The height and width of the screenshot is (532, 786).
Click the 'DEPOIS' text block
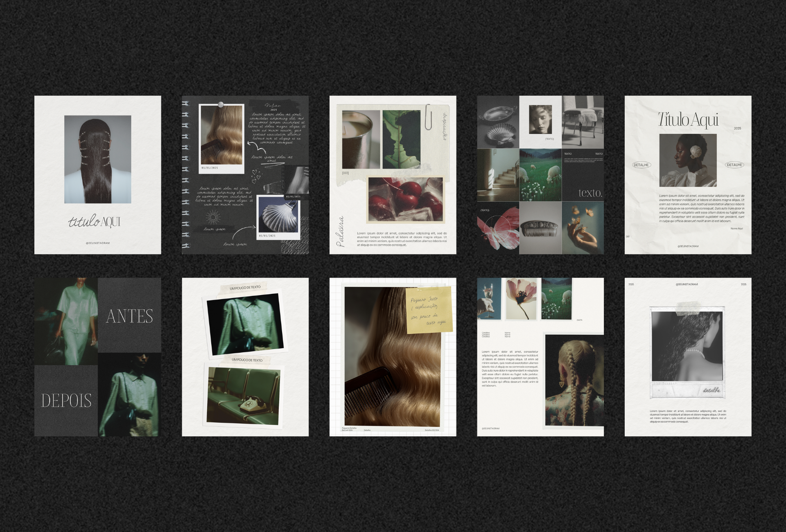tap(66, 400)
